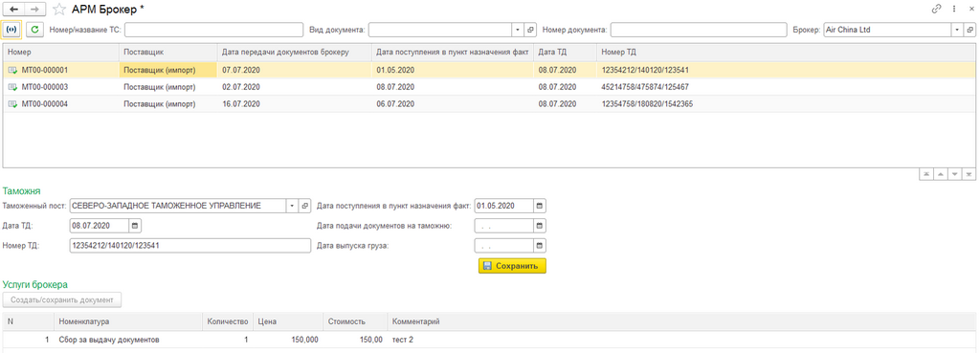980x353 pixels.
Task: Refresh the list with the green arrow
Action: (34, 30)
